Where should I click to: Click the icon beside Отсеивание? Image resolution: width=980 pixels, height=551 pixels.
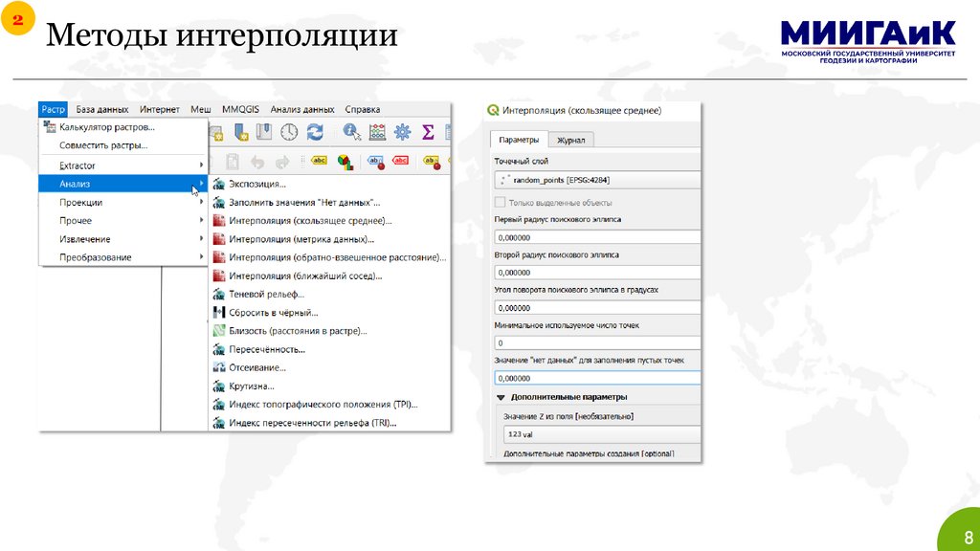219,367
